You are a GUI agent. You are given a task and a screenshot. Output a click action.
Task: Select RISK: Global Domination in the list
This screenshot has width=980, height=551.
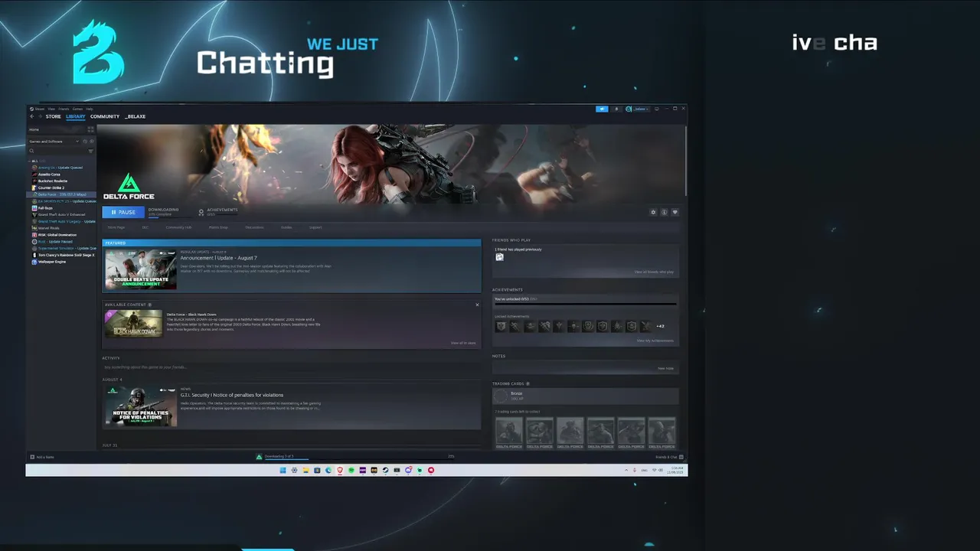[61, 235]
